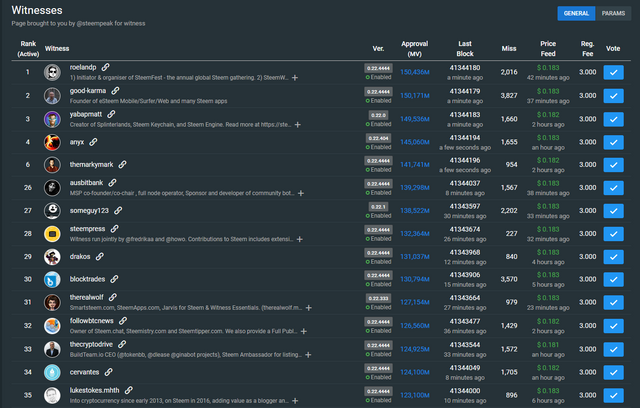Click roelandp's avatar picture
The width and height of the screenshot is (640, 408).
pos(52,72)
